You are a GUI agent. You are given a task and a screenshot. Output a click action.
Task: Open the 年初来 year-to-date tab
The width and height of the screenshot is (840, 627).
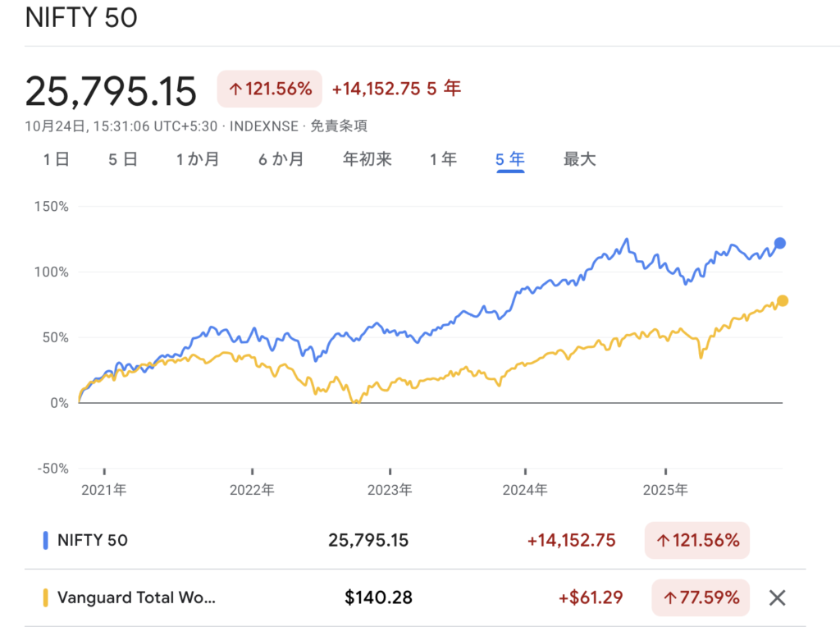(x=367, y=159)
